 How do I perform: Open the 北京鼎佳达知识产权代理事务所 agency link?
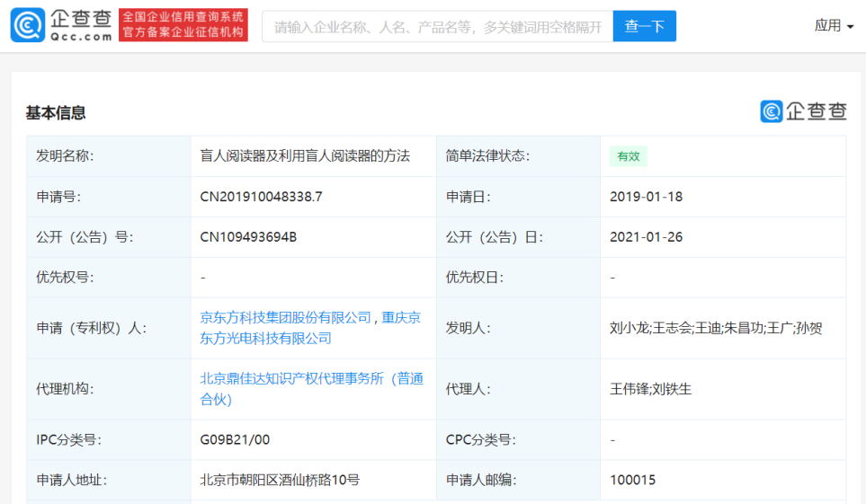point(311,389)
